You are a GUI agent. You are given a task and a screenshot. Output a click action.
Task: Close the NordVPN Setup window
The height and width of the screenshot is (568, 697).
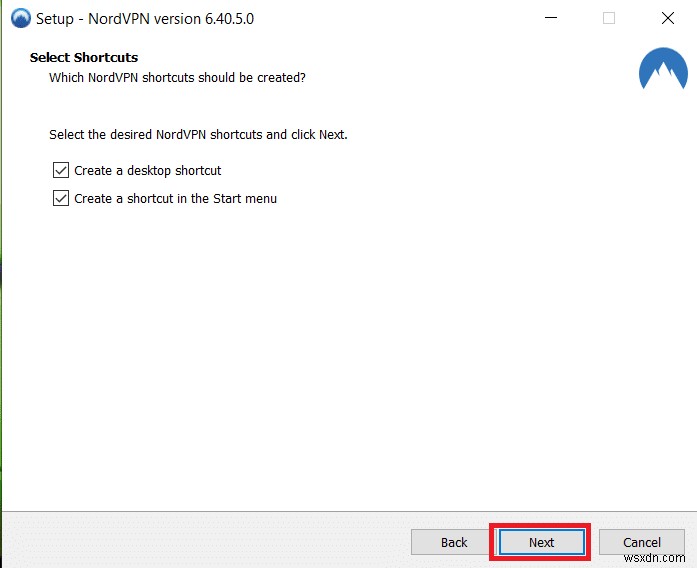pos(668,18)
